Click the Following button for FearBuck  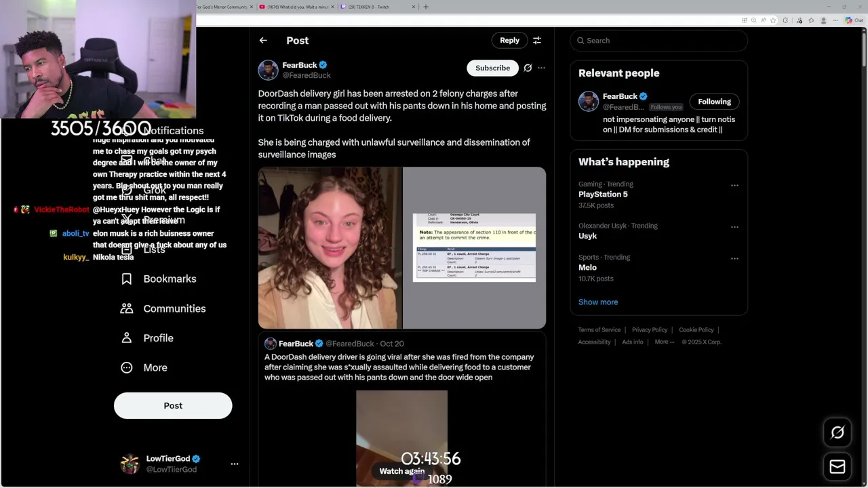[x=714, y=102]
